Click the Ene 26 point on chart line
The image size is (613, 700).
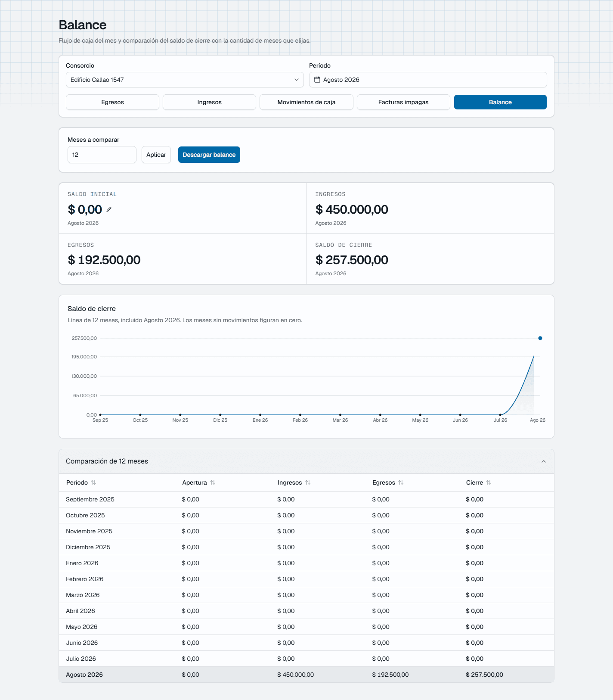click(x=260, y=415)
